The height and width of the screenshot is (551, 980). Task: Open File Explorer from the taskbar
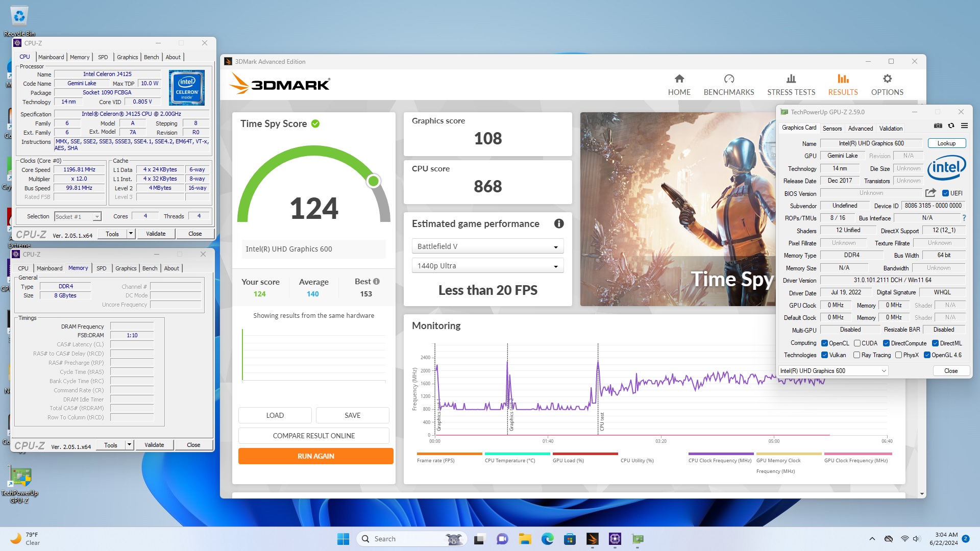click(x=525, y=539)
